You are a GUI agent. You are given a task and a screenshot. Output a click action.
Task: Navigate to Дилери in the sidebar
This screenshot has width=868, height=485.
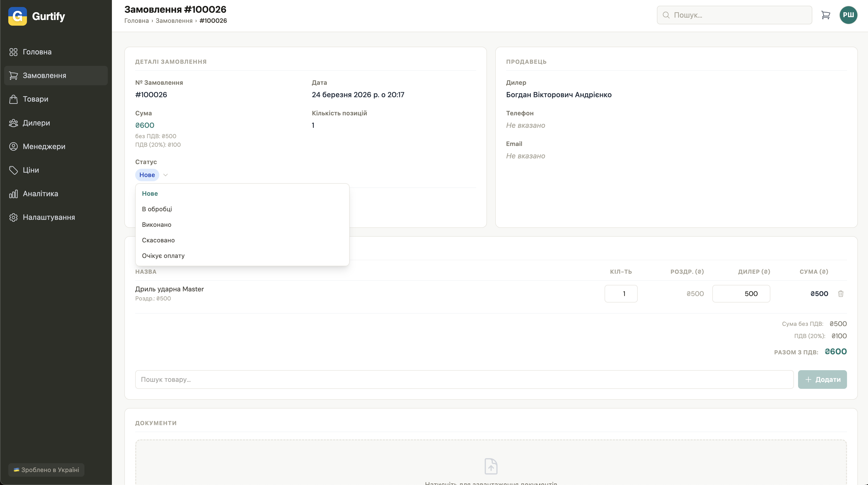click(36, 123)
